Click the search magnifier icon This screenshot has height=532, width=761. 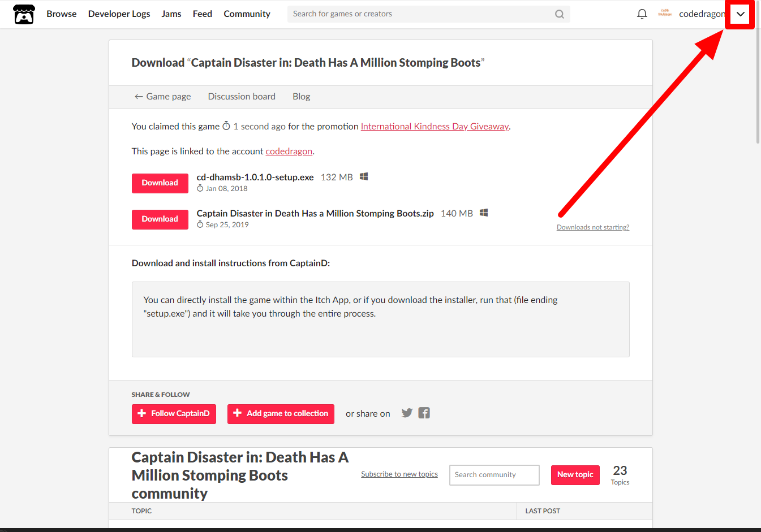(x=559, y=14)
